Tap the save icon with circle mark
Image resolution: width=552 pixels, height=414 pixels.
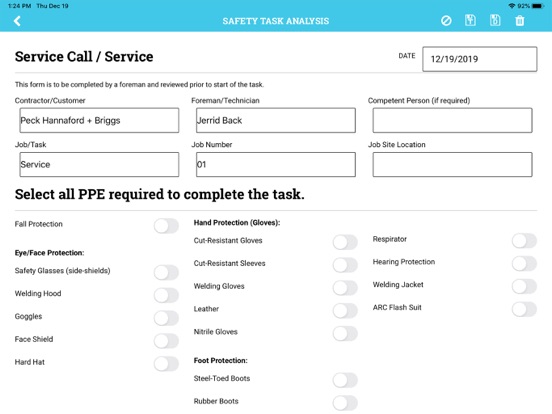pos(495,20)
